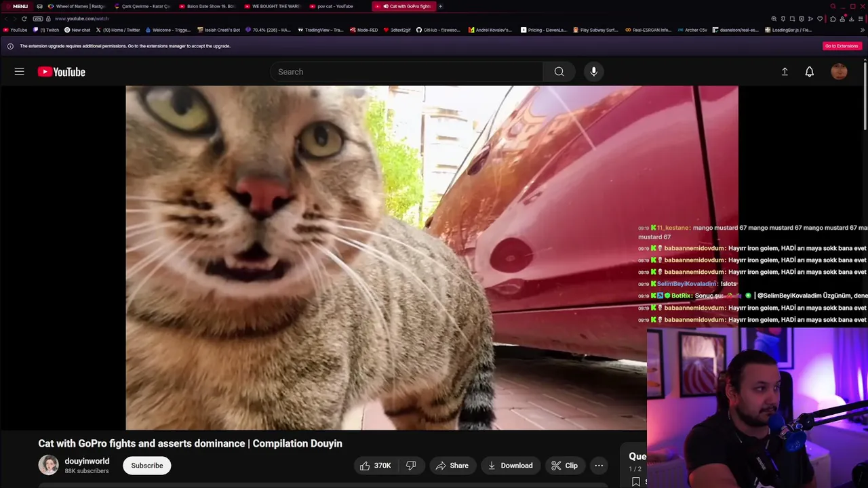The image size is (868, 488).
Task: Open the downloads toolbar icon
Action: click(851, 19)
